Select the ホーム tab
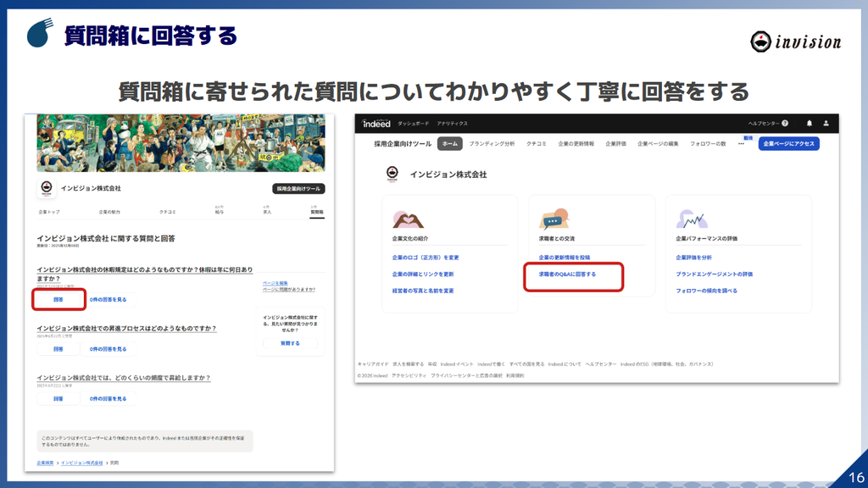Screen dimensions: 868x488 449,144
